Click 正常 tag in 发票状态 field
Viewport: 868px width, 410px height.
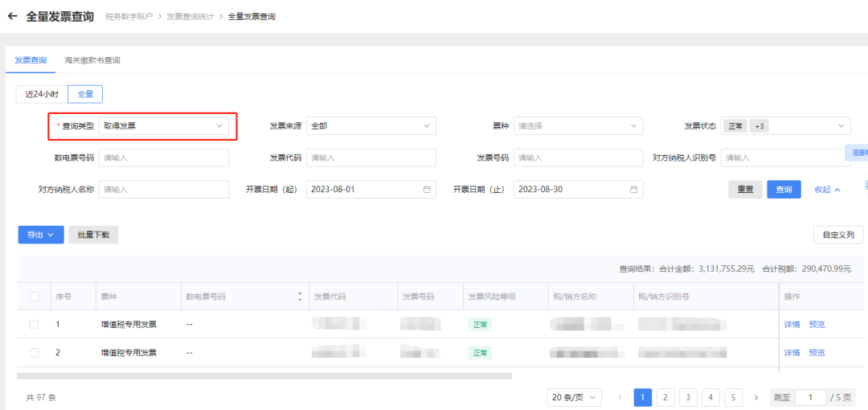pos(735,126)
